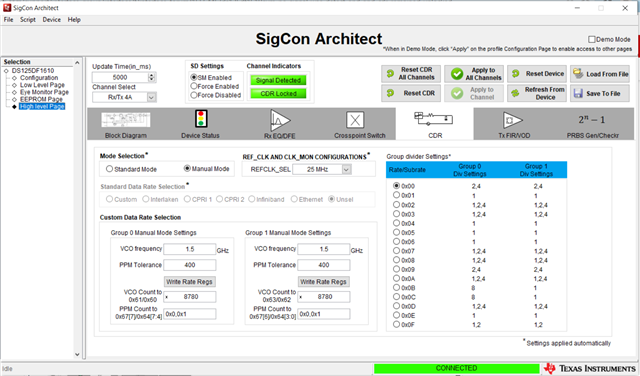Open the Channel Select dropdown
Image resolution: width=640 pixels, height=376 pixels.
151,97
